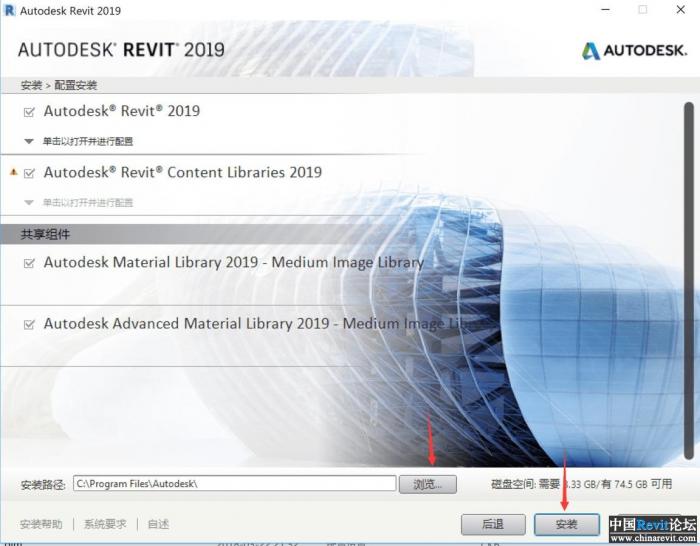Click the Autodesk logo in the header

[632, 50]
